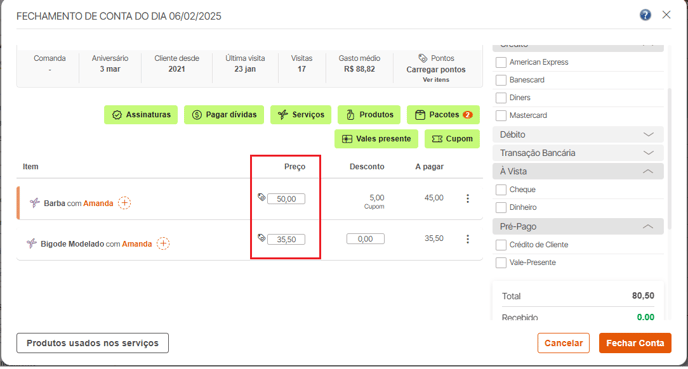Screen dimensions: 688x369
Task: Open the three-dot menu for Bigode Modelado row
Action: 468,239
